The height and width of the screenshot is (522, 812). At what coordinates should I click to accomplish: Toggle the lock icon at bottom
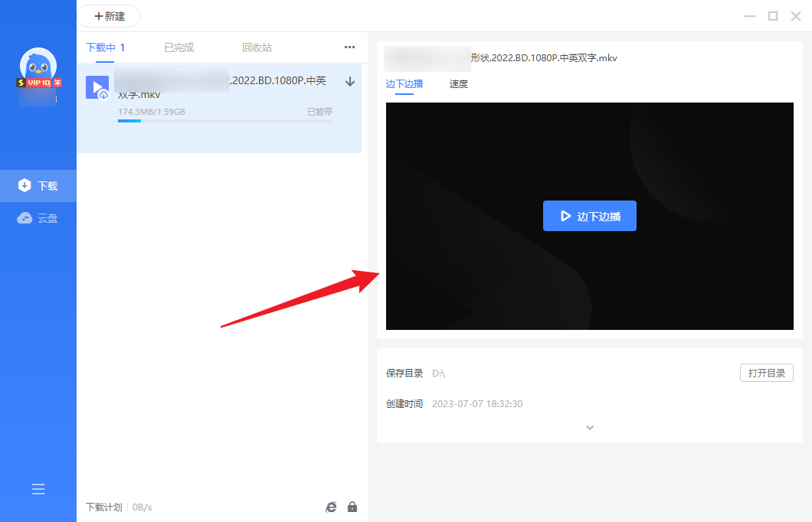tap(352, 507)
